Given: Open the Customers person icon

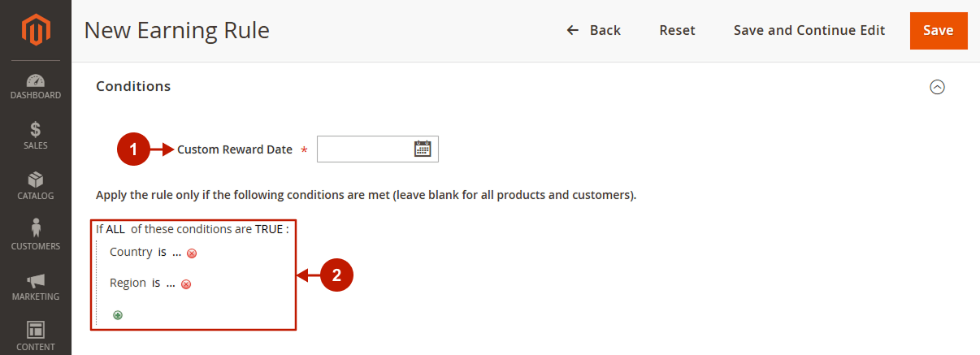Looking at the screenshot, I should click(x=36, y=228).
